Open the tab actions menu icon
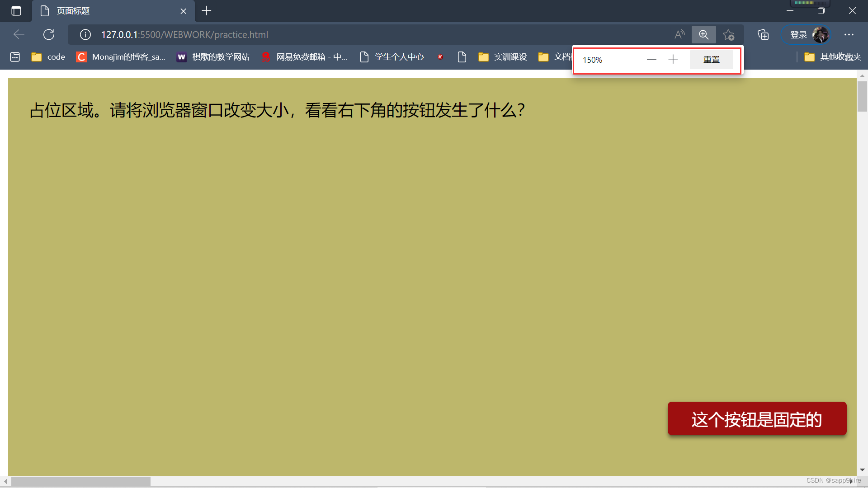 pyautogui.click(x=16, y=11)
